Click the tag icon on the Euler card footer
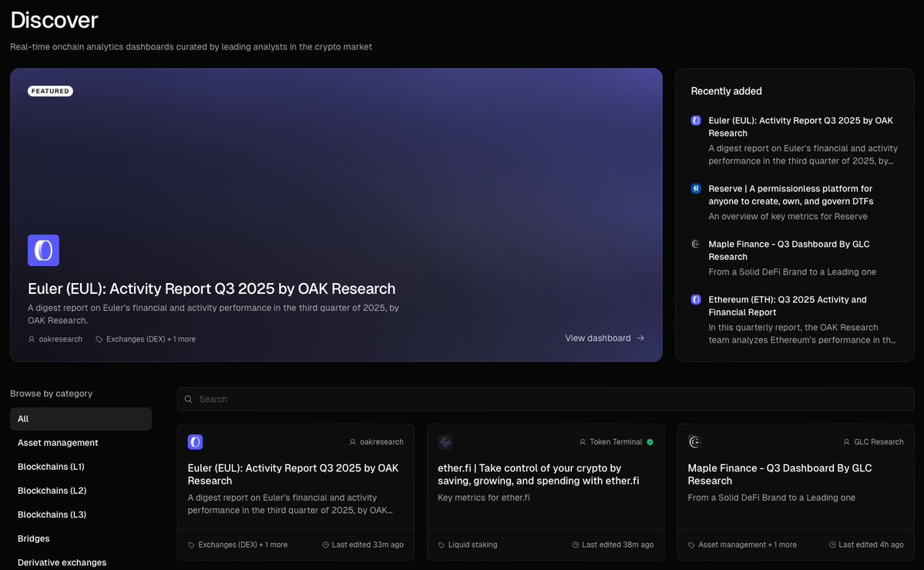This screenshot has width=924, height=570. tap(192, 545)
